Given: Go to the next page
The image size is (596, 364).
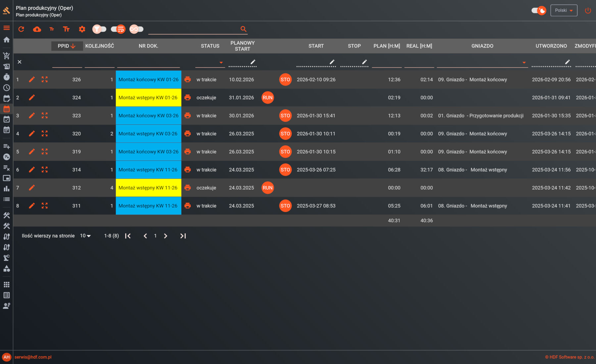Looking at the screenshot, I should (x=166, y=236).
